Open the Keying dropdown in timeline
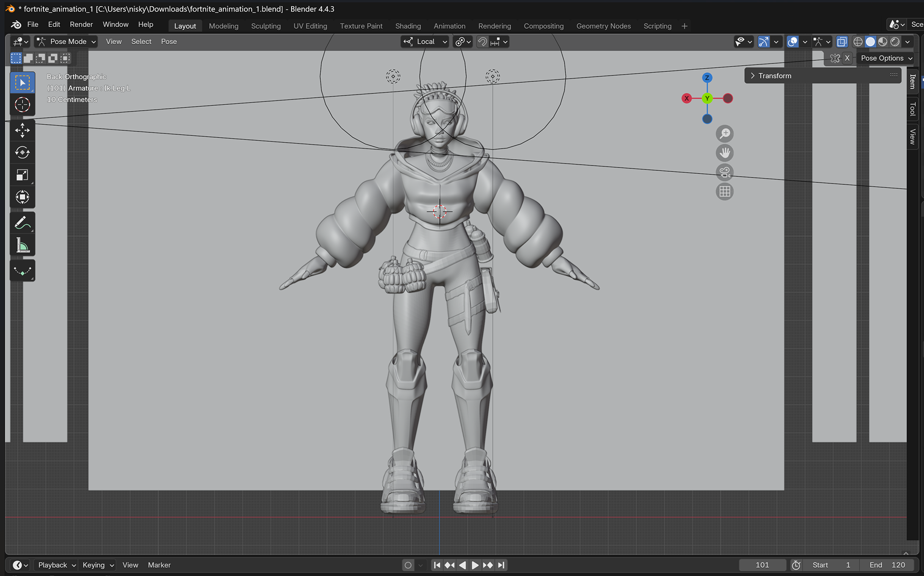This screenshot has height=576, width=924. pos(98,565)
